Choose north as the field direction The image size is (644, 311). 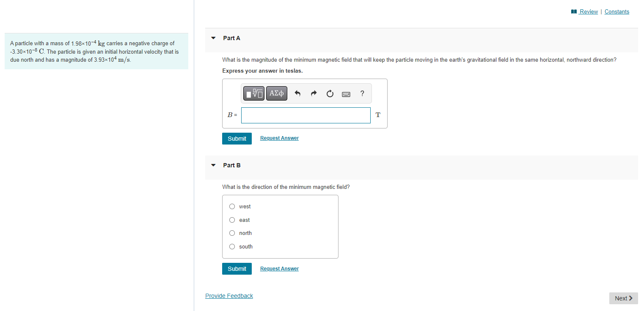point(232,233)
